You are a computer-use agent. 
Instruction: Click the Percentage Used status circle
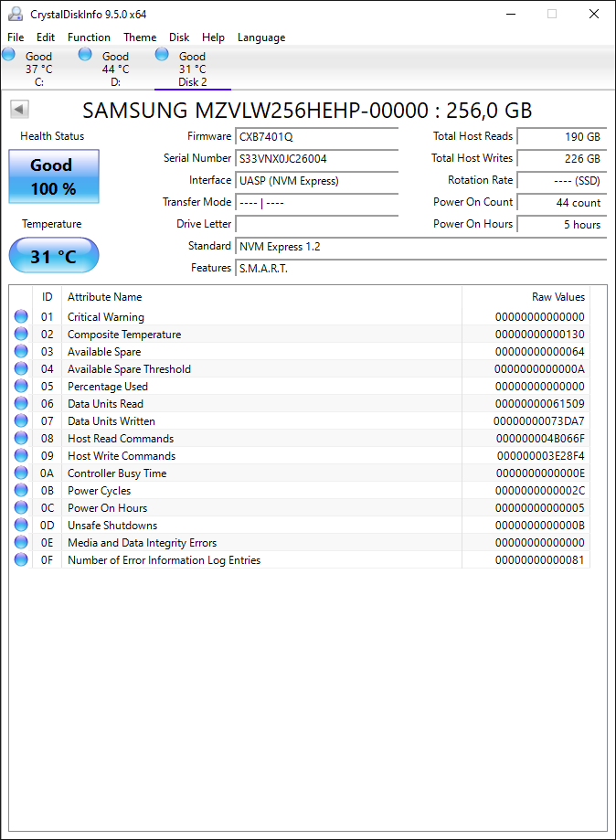click(21, 386)
